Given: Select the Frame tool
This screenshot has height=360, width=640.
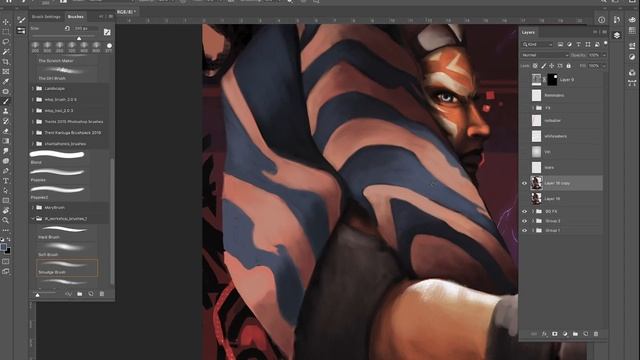Looking at the screenshot, I should point(6,71).
